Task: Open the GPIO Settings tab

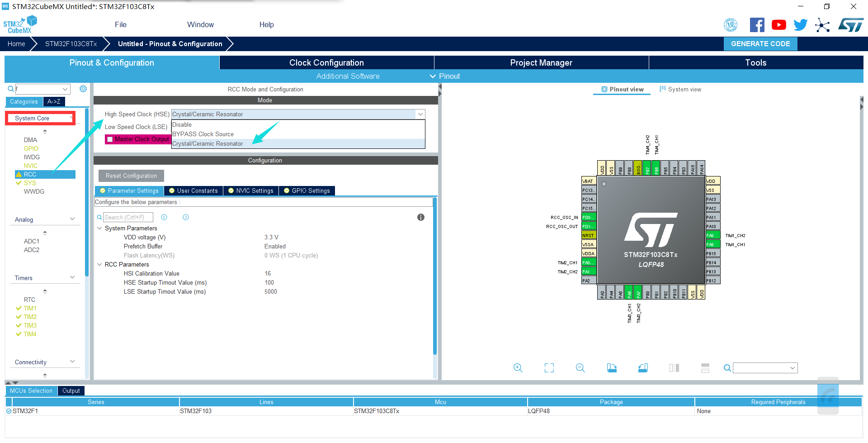Action: pyautogui.click(x=307, y=191)
